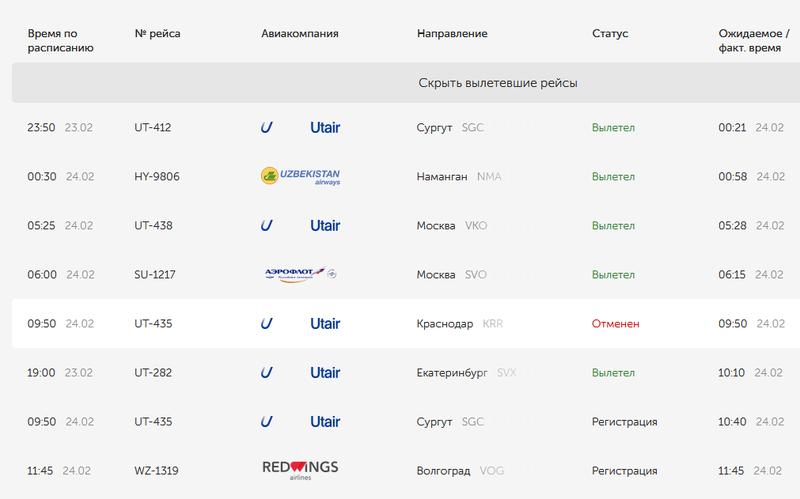Select cancelled flight UT-435 to Краснодар
This screenshot has width=800, height=499.
(x=153, y=324)
